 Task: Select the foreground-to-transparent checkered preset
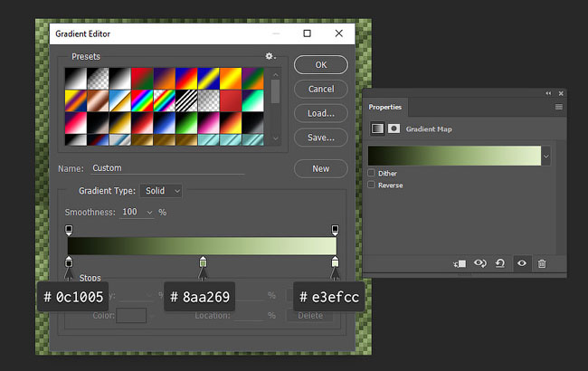click(x=98, y=79)
